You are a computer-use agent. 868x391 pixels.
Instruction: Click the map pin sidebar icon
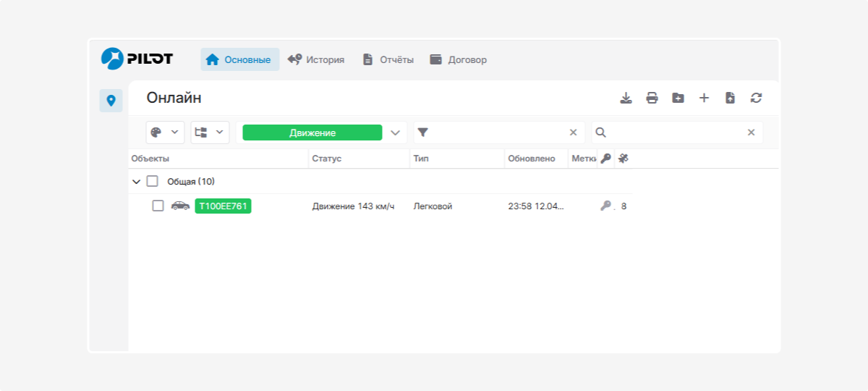(x=111, y=101)
